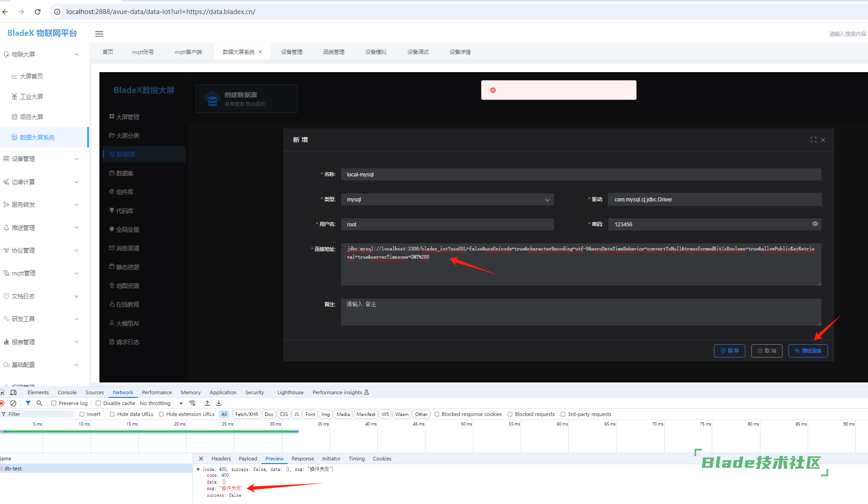Open 全局变量 in dark sidebar
This screenshot has width=868, height=504.
point(124,230)
